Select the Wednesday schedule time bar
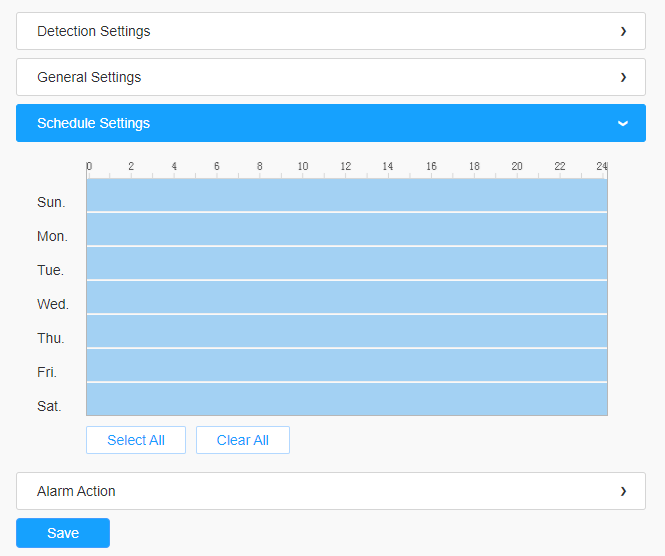 tap(346, 297)
